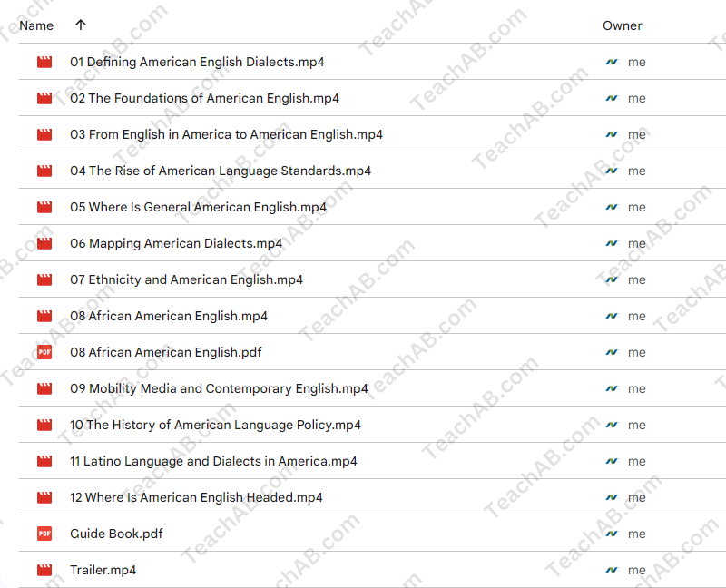Click owner avatar in 02 The Foundations row

(612, 98)
